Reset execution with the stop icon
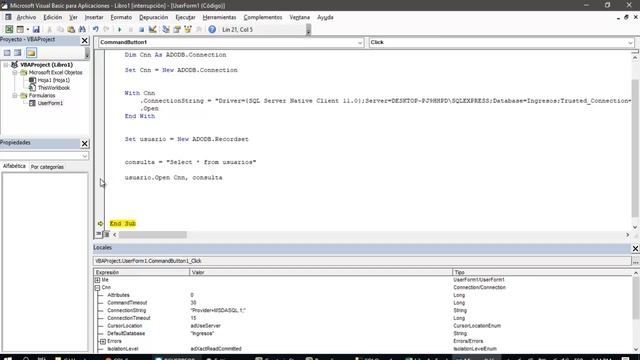The image size is (640, 360). 141,29
